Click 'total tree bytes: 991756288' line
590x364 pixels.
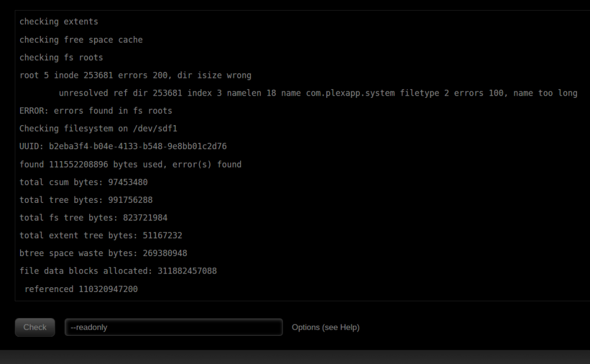pyautogui.click(x=86, y=200)
